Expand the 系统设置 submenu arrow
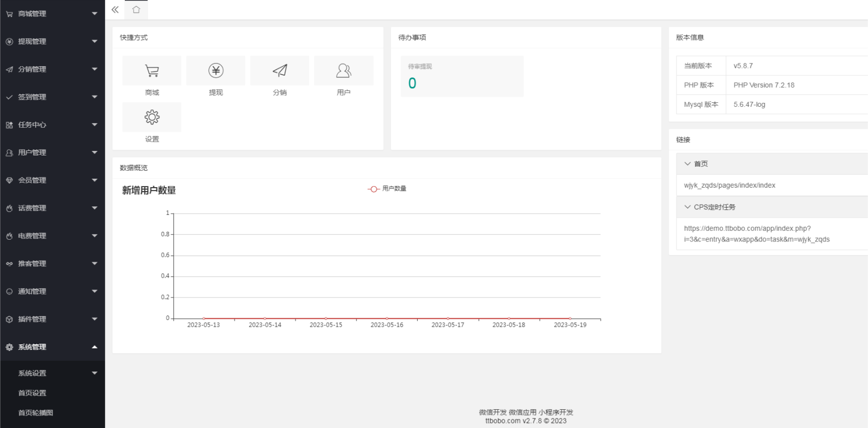The height and width of the screenshot is (428, 868). coord(94,373)
